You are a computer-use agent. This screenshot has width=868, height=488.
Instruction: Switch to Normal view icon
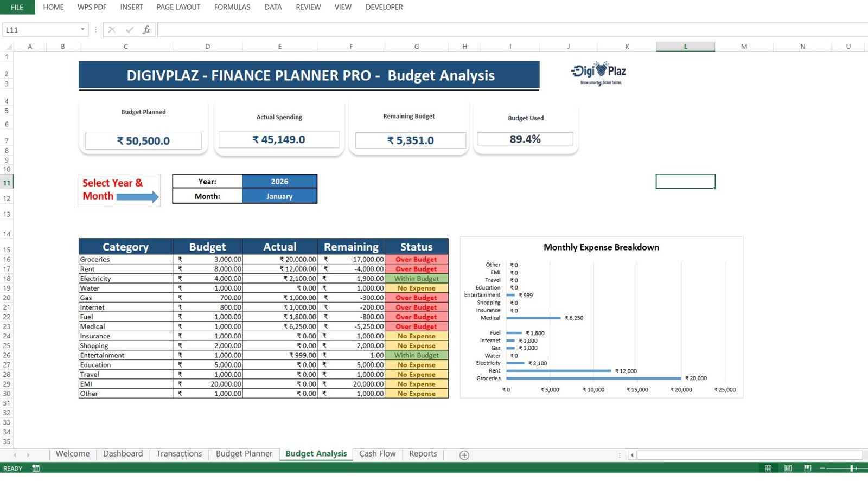(768, 468)
